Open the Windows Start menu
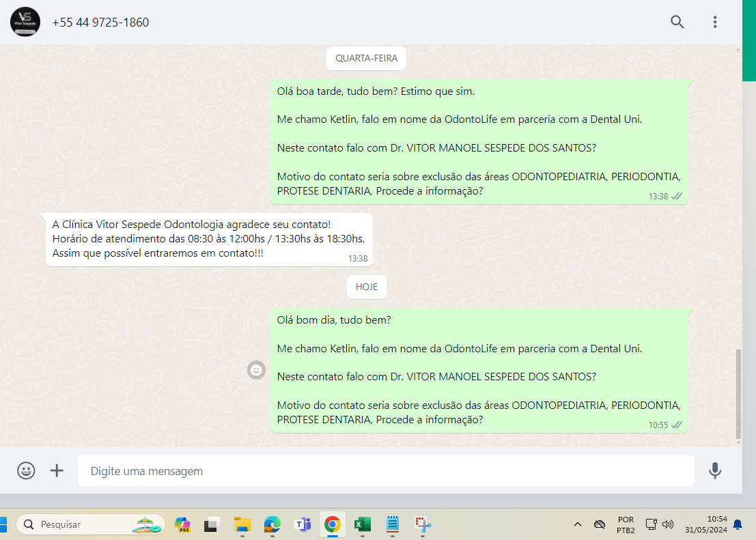 [3, 524]
